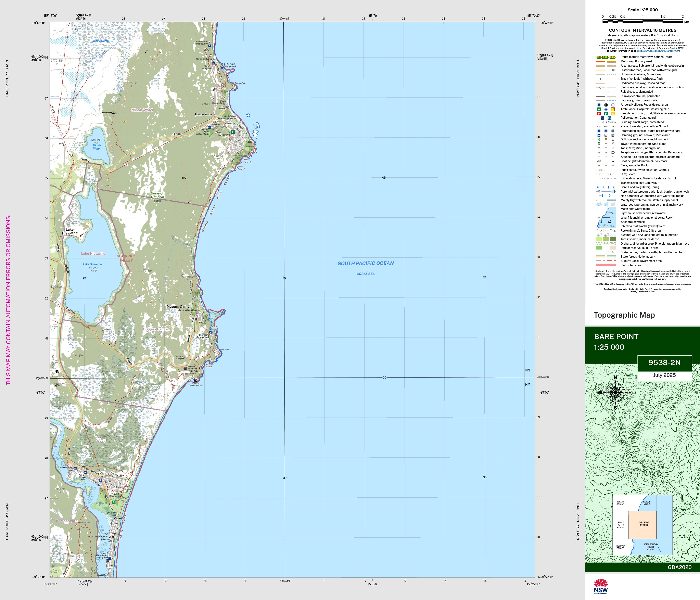Click the Heliport H symbol in the legend
The width and height of the screenshot is (700, 600).
click(606, 105)
